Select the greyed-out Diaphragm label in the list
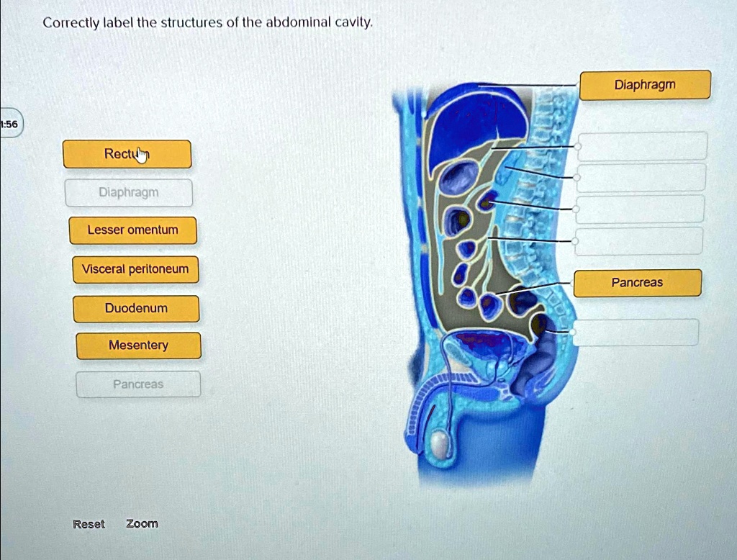This screenshot has height=560, width=737. pos(128,192)
